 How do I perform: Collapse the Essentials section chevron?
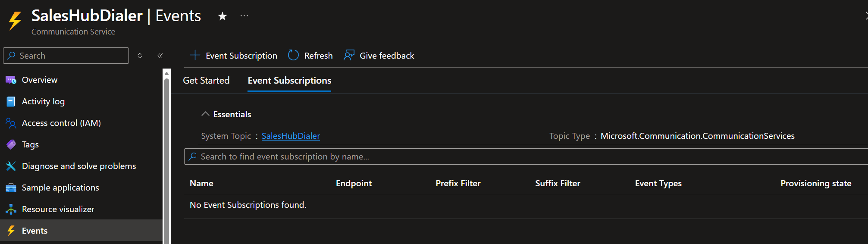click(205, 114)
